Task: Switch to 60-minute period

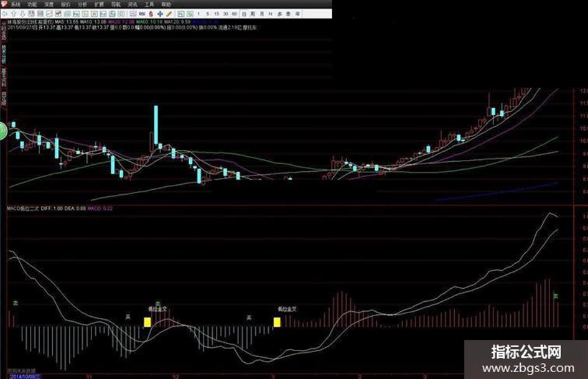Action: (x=235, y=14)
